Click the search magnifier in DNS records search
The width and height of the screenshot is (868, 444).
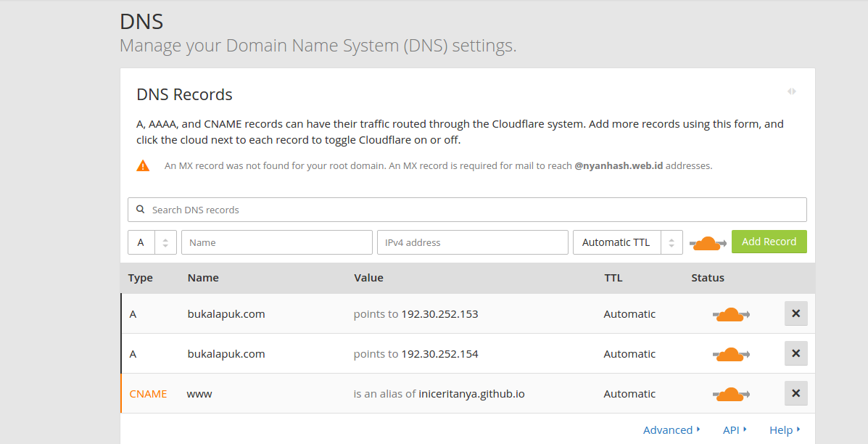pos(140,209)
